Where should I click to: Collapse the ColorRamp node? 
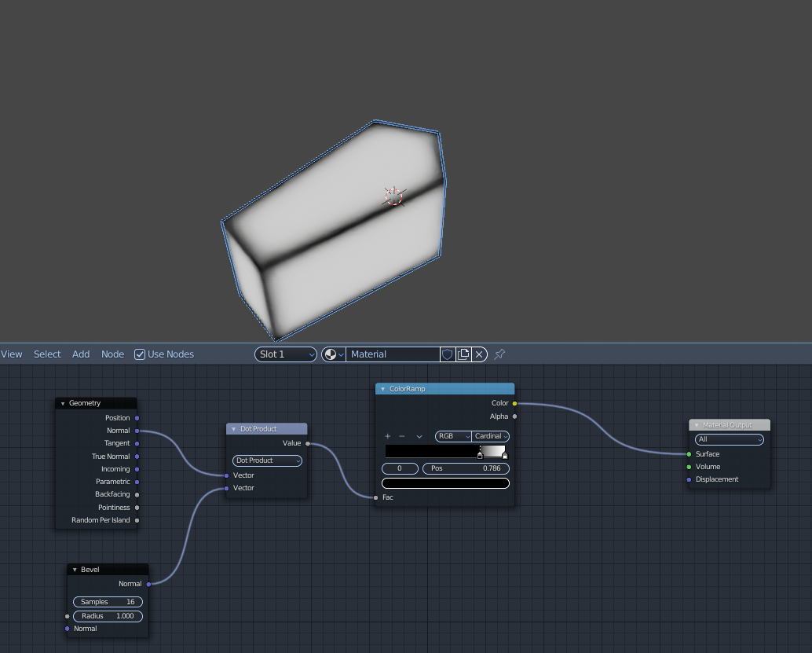pyautogui.click(x=382, y=389)
